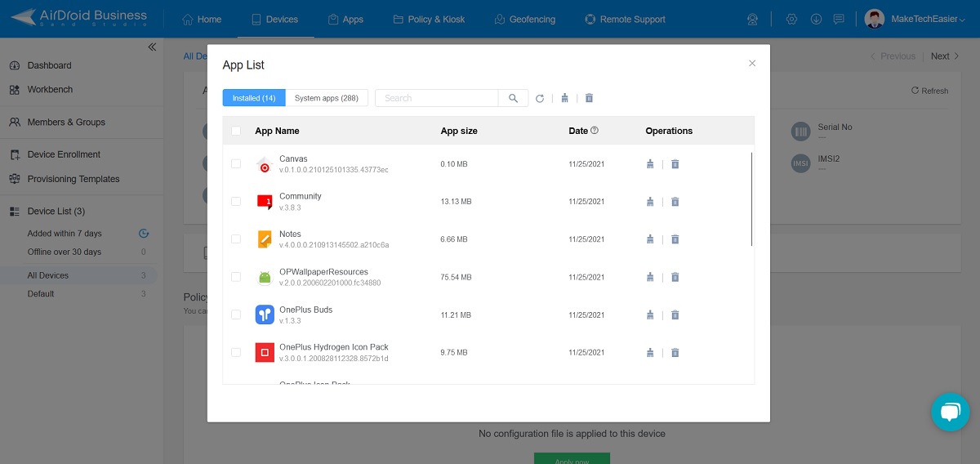
Task: Click the AirDroid Business logo
Action: click(79, 18)
